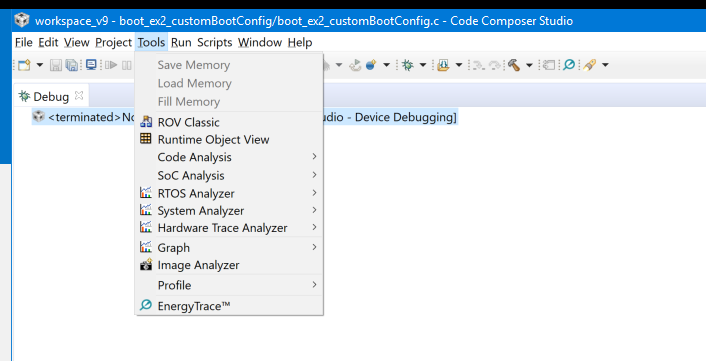
Task: Open the Scripts menu
Action: click(215, 42)
